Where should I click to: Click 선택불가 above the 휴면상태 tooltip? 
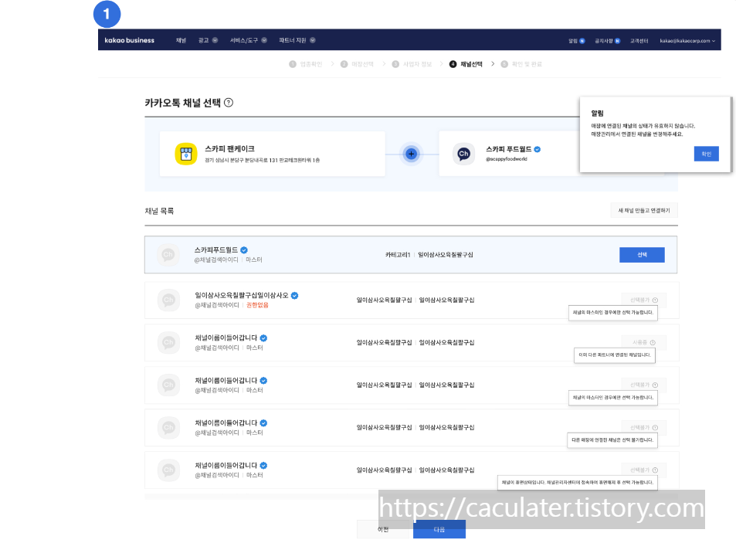(x=643, y=470)
